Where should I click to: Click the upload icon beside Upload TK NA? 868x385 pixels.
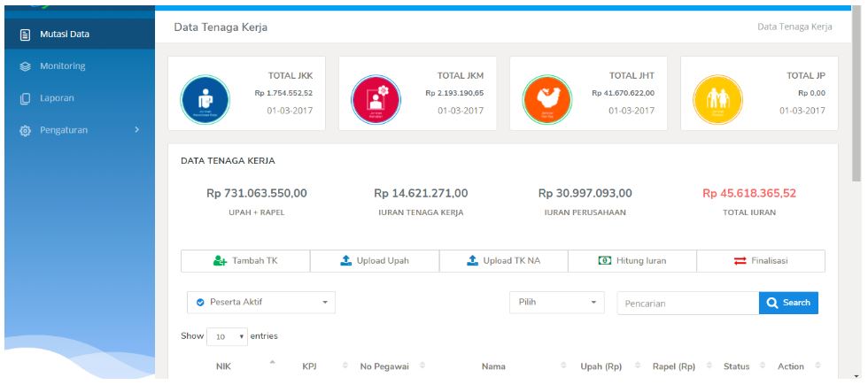pos(473,260)
